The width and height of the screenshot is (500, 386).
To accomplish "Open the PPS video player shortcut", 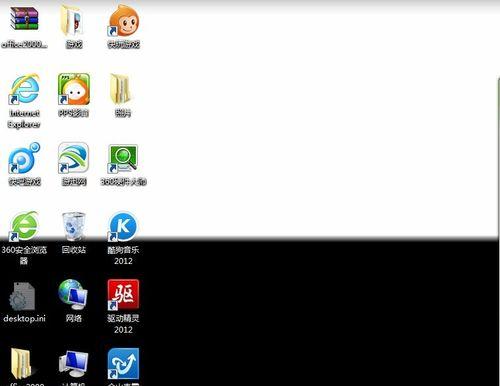I will coord(74,89).
